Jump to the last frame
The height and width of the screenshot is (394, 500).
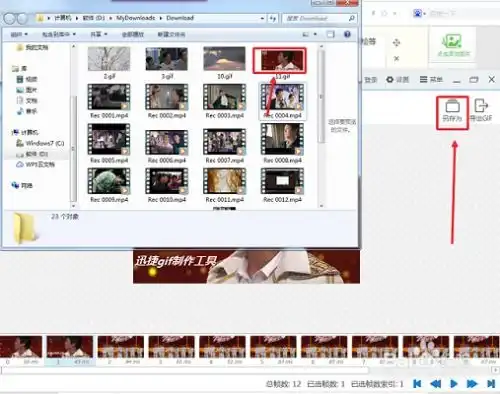click(491, 384)
